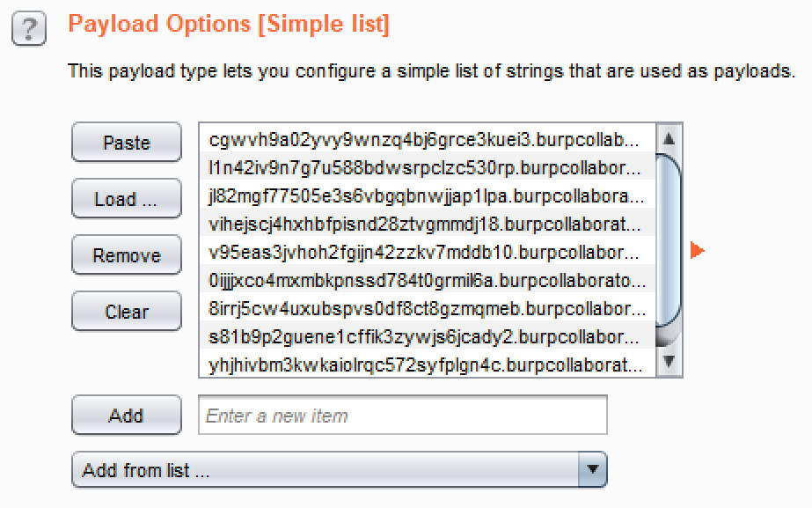
Task: Select payload starting with cgwvh9a02yvy9
Action: click(x=427, y=139)
